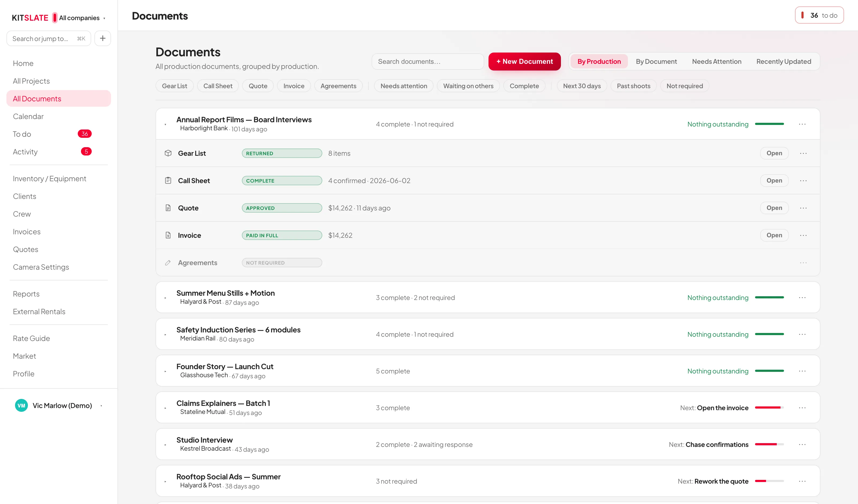Expand the Claims Explainers — Batch 1 production
Screen dimensions: 858x504
tap(165, 408)
